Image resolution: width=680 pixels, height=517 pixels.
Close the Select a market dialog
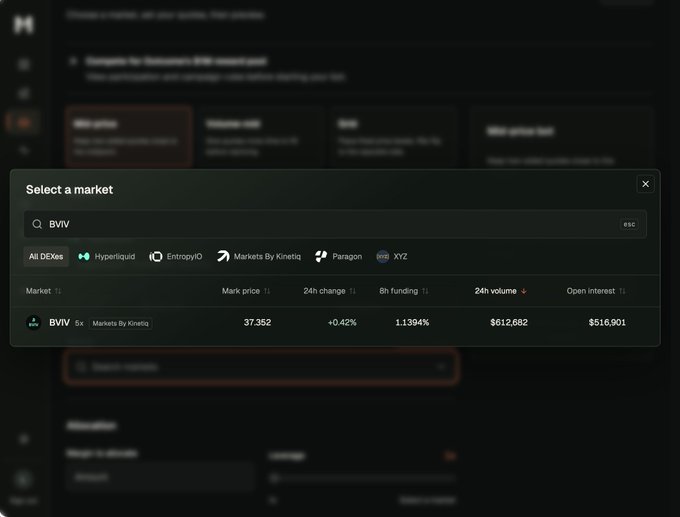[x=645, y=184]
